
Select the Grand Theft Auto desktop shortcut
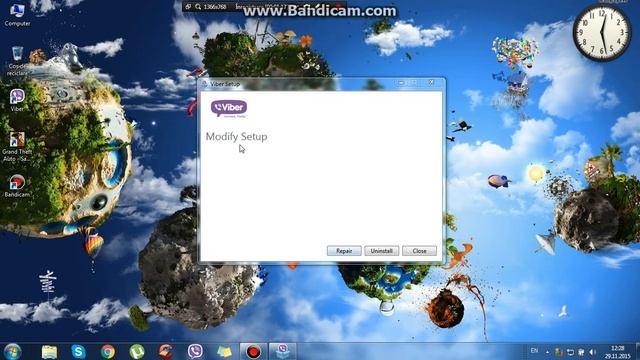pos(17,147)
